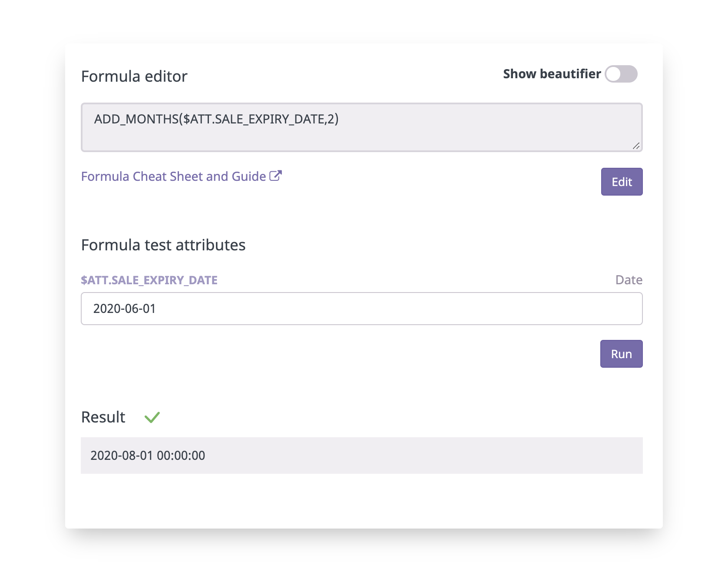This screenshot has height=572, width=728.
Task: Click the result value 2020-08-01 00:00:00
Action: pyautogui.click(x=148, y=456)
